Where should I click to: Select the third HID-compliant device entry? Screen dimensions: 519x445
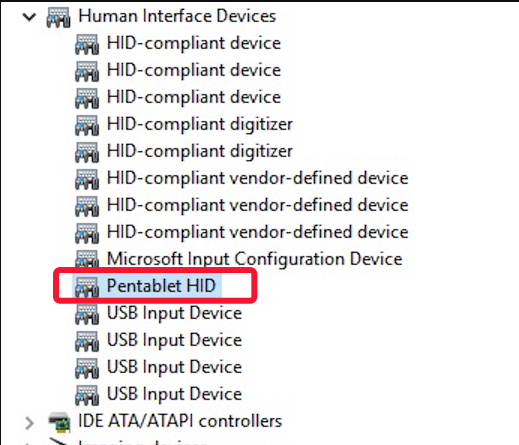[194, 97]
